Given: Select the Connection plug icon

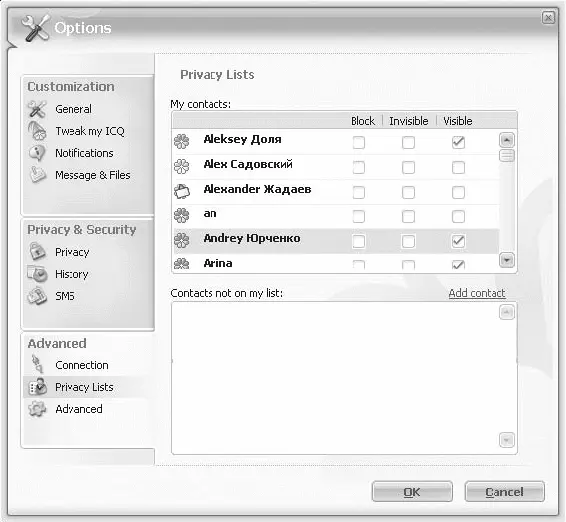Looking at the screenshot, I should (38, 364).
